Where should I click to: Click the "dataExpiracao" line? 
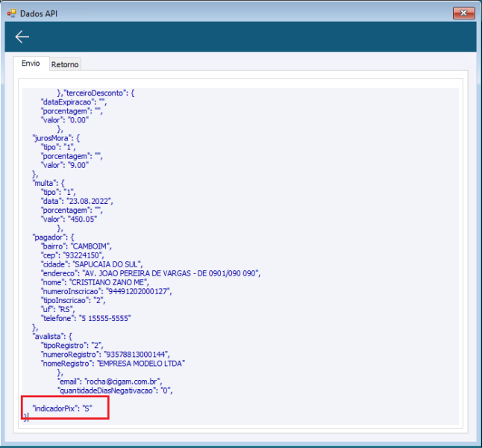(74, 102)
